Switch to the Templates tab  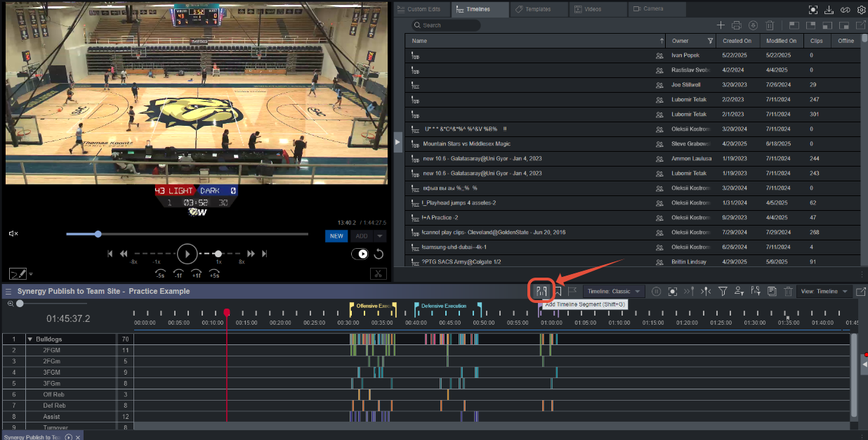(532, 9)
